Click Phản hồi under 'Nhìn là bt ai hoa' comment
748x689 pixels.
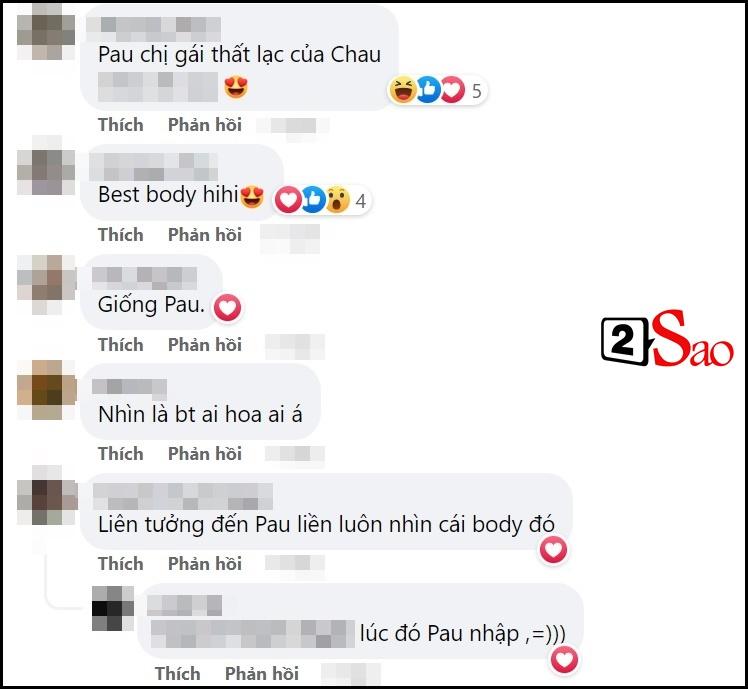(x=205, y=453)
